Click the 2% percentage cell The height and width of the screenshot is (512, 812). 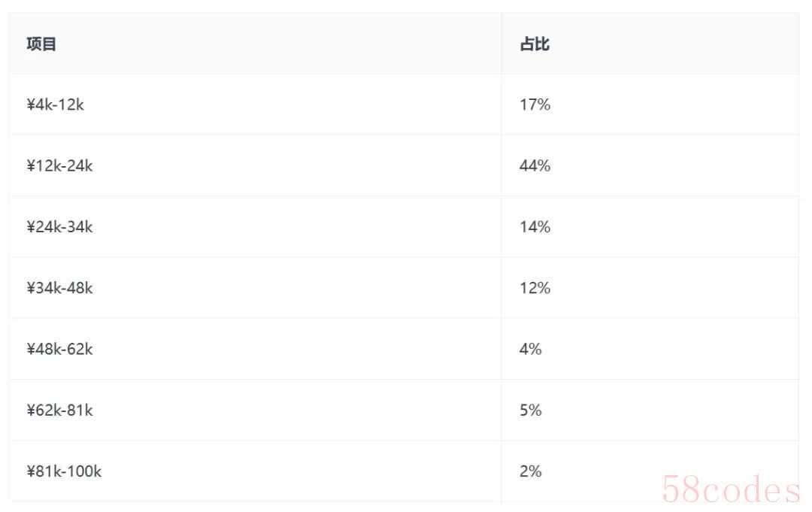(x=530, y=472)
